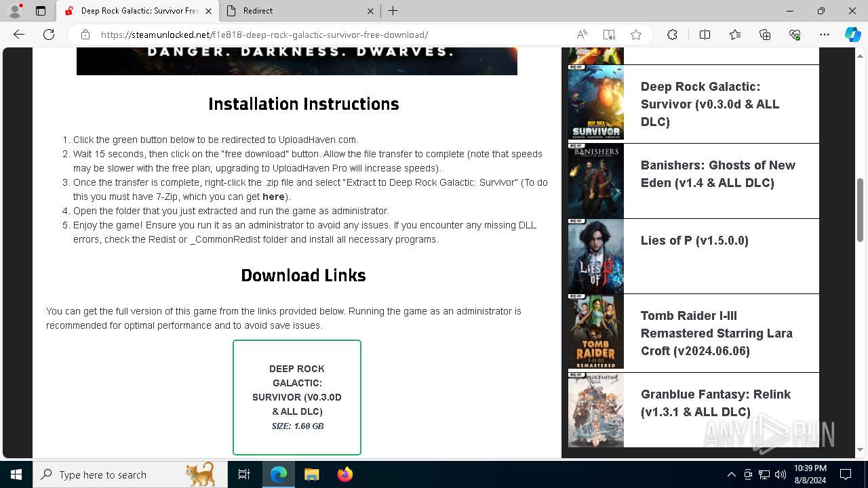Viewport: 868px width, 488px height.
Task: Open File Explorer taskbar icon
Action: click(x=312, y=474)
